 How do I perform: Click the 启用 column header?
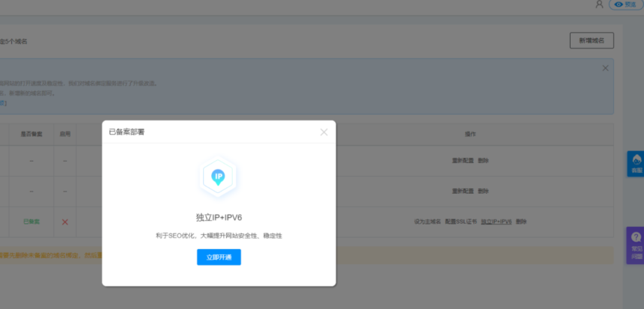coord(65,134)
